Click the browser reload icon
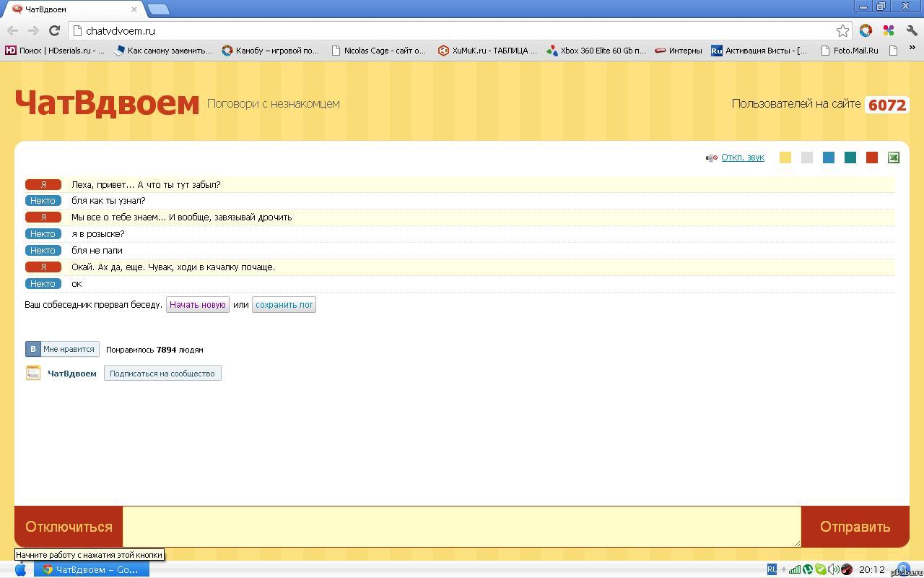The image size is (924, 578). (54, 30)
